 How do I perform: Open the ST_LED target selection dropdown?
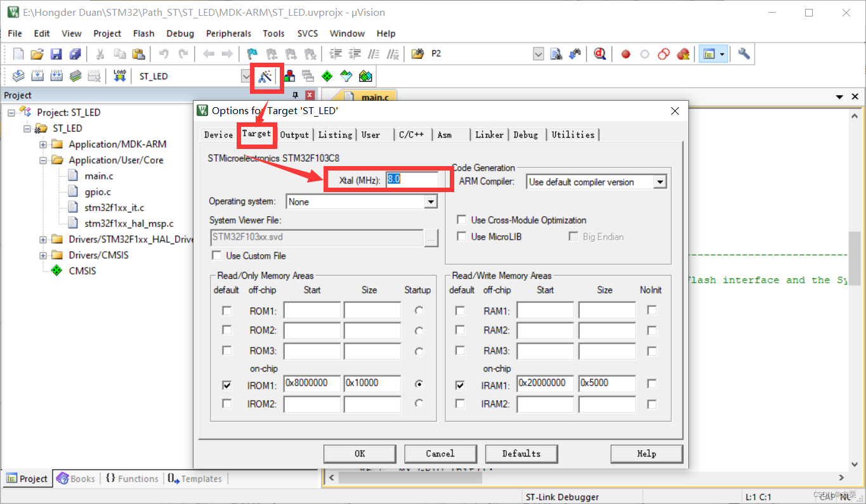coord(246,76)
